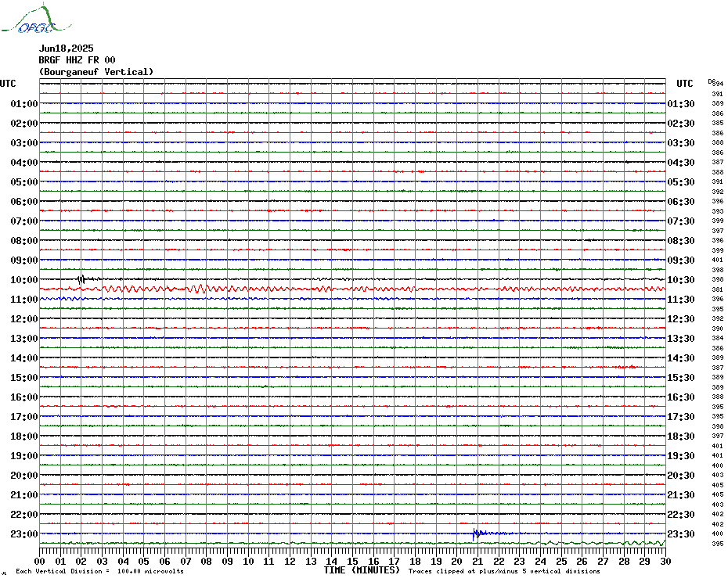Click the 01:30 label on the right
Viewport: 728px width, 582px height.
coord(681,104)
